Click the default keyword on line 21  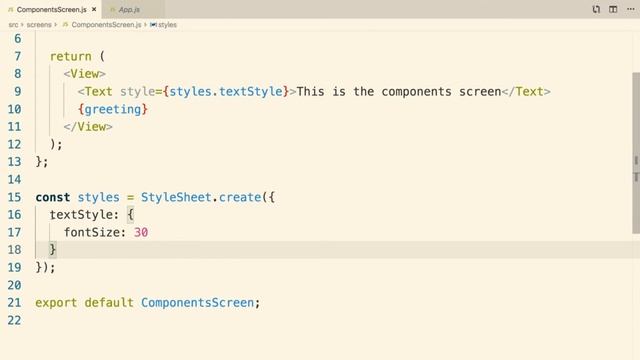(109, 303)
